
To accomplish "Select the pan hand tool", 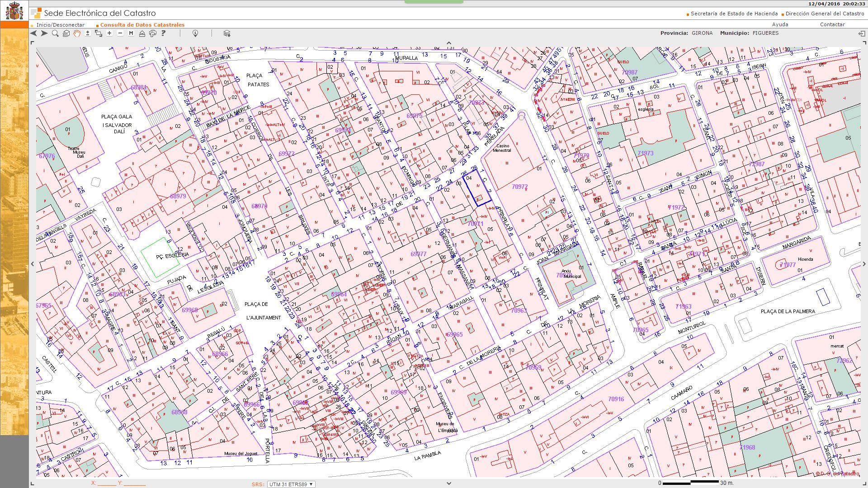I will [x=77, y=33].
